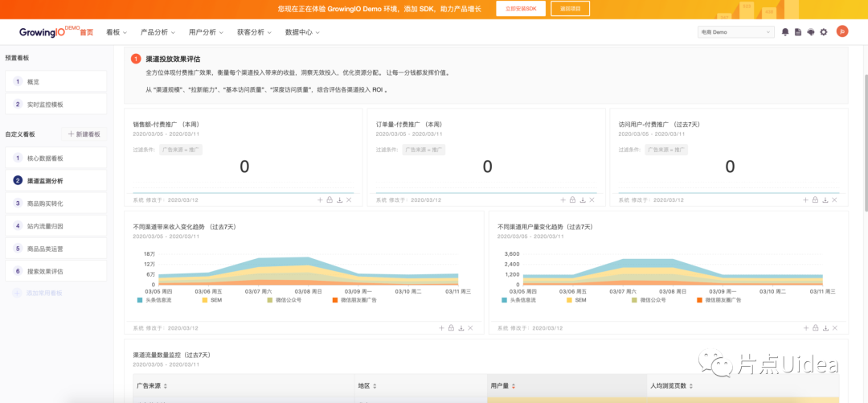
Task: Open the customer support headset icon
Action: (x=810, y=32)
